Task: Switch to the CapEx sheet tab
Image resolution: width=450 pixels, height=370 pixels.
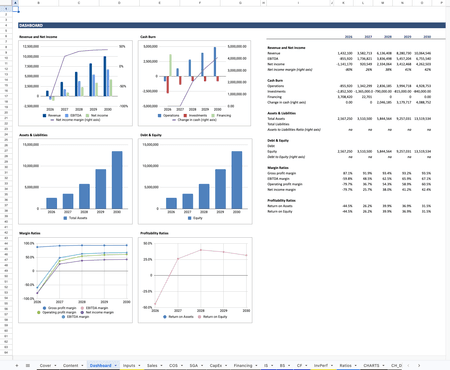Action: pyautogui.click(x=216, y=366)
